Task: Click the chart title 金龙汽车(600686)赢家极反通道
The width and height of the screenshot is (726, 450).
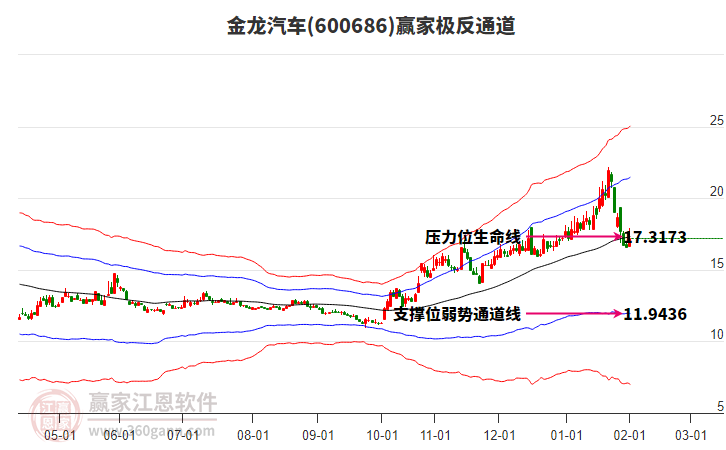Action: point(371,26)
